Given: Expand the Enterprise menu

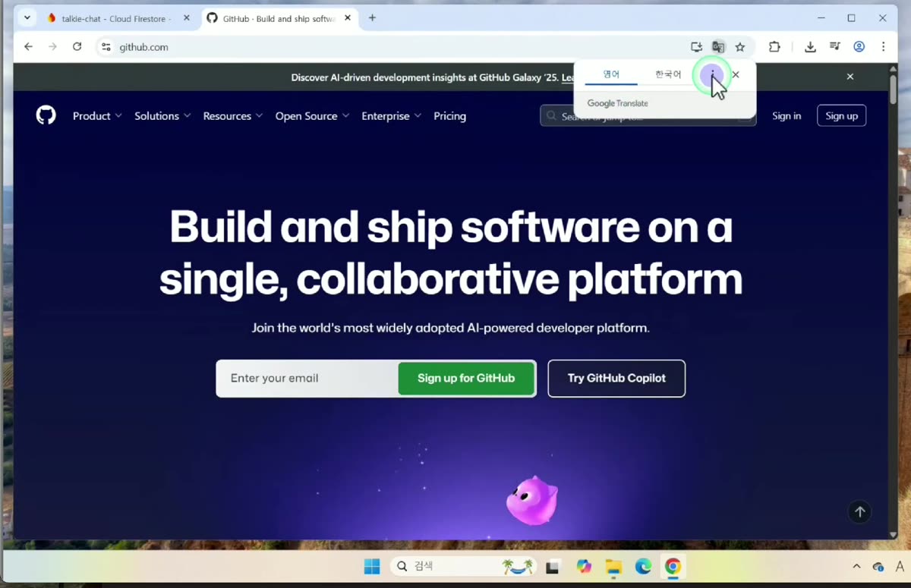Looking at the screenshot, I should tap(391, 116).
